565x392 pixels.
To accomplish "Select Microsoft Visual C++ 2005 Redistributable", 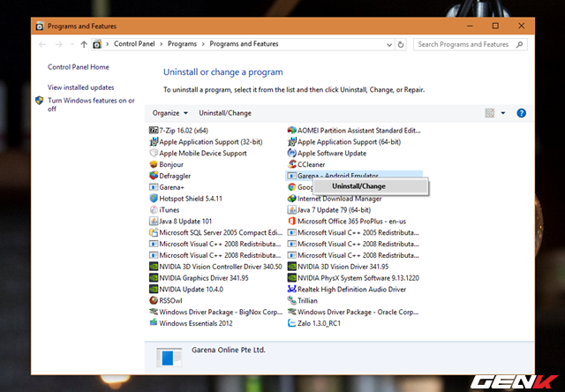I will click(x=353, y=232).
